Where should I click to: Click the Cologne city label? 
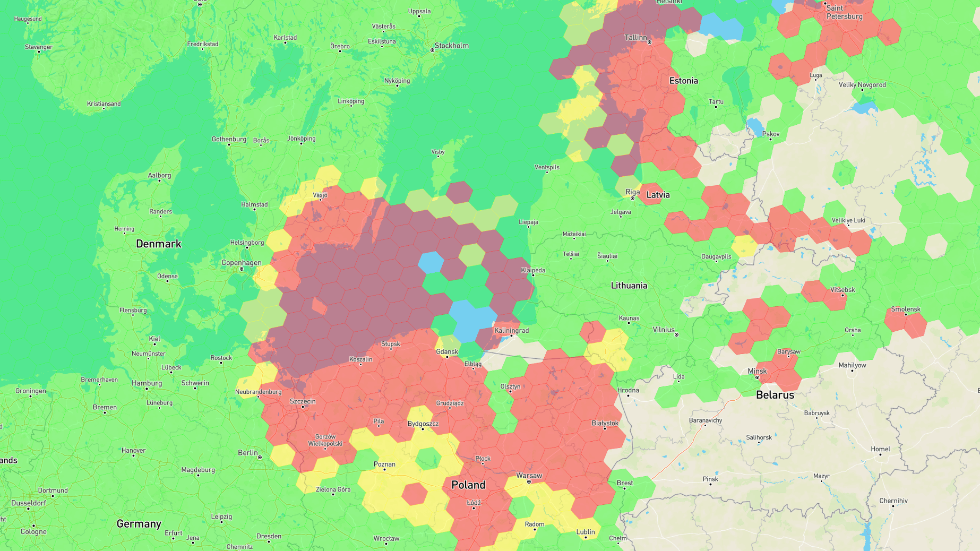coord(33,532)
